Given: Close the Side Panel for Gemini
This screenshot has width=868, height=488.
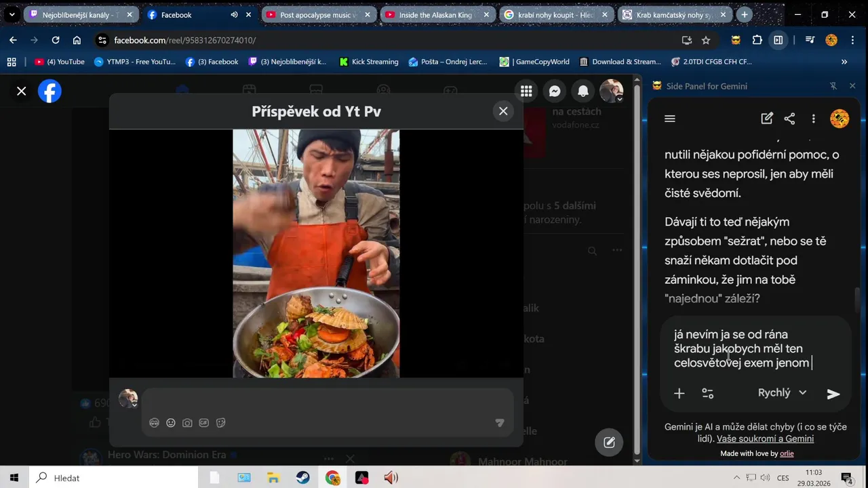Looking at the screenshot, I should click(852, 86).
